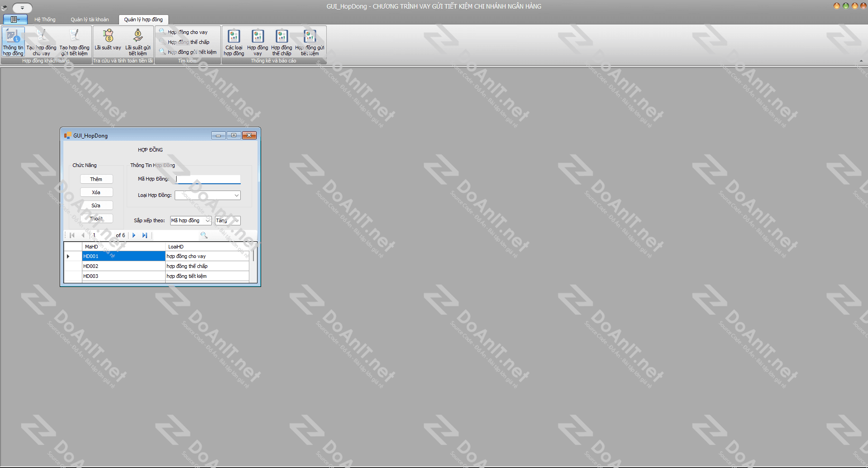Select cell hợp đồng thế chấp
This screenshot has width=868, height=468.
coord(207,266)
